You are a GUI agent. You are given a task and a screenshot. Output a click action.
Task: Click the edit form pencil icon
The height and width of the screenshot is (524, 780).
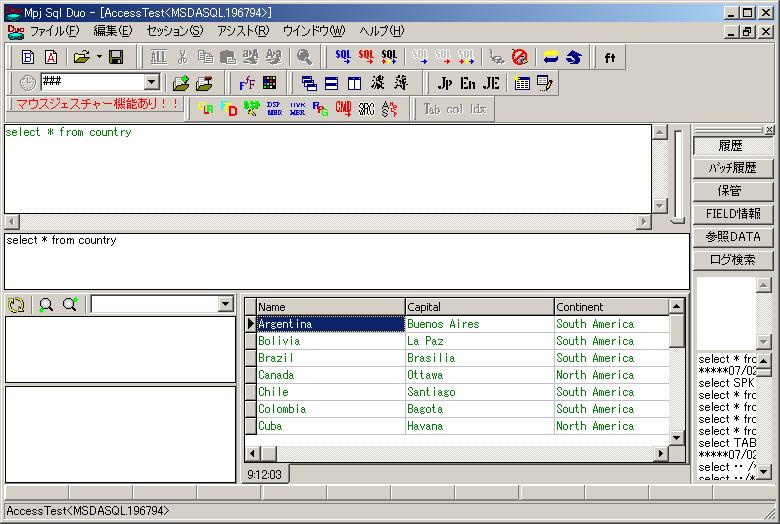pos(545,83)
